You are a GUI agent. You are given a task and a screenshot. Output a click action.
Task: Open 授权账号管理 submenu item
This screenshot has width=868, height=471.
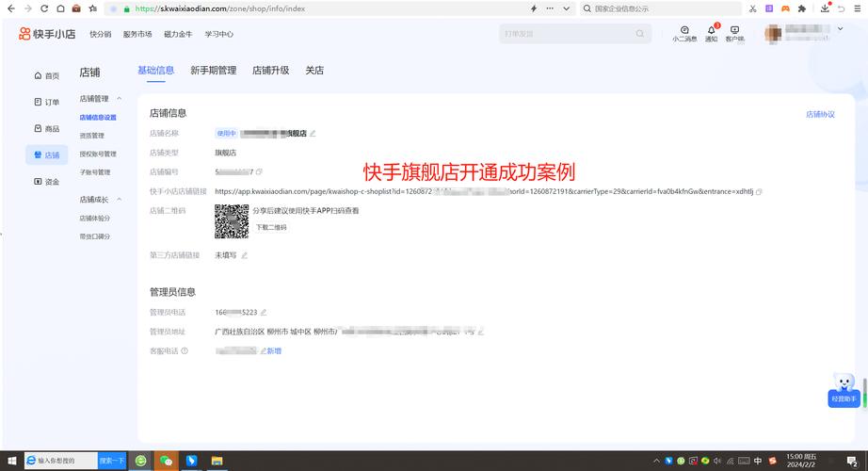click(98, 154)
